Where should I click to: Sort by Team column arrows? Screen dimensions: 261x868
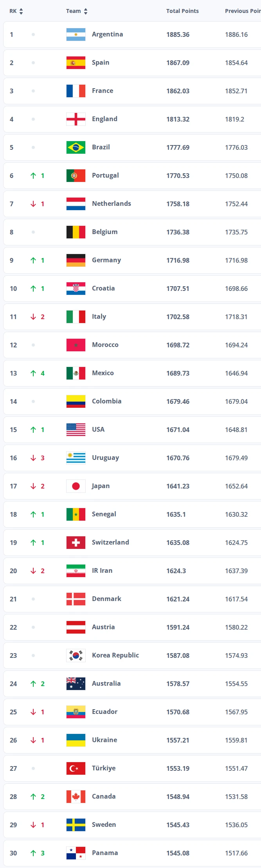pos(86,11)
